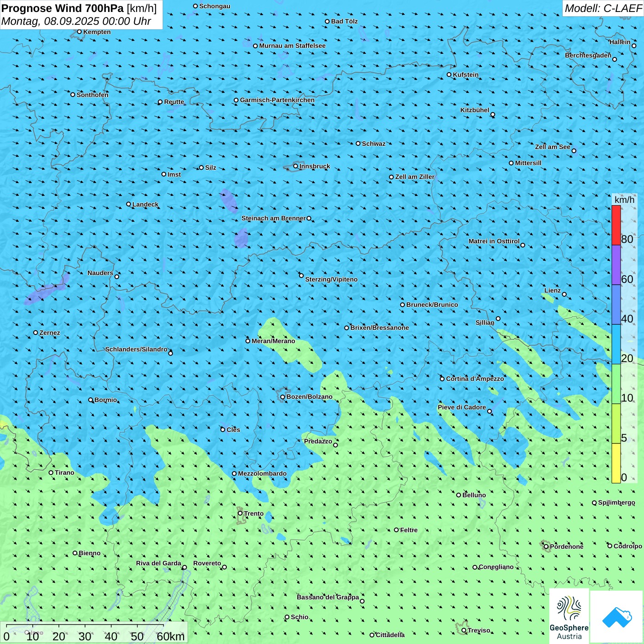Image resolution: width=644 pixels, height=644 pixels.
Task: Click the Bienno label
Action: pyautogui.click(x=89, y=553)
